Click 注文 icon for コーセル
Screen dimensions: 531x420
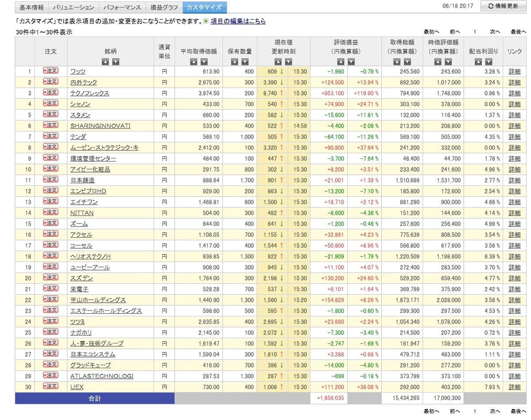(x=50, y=245)
